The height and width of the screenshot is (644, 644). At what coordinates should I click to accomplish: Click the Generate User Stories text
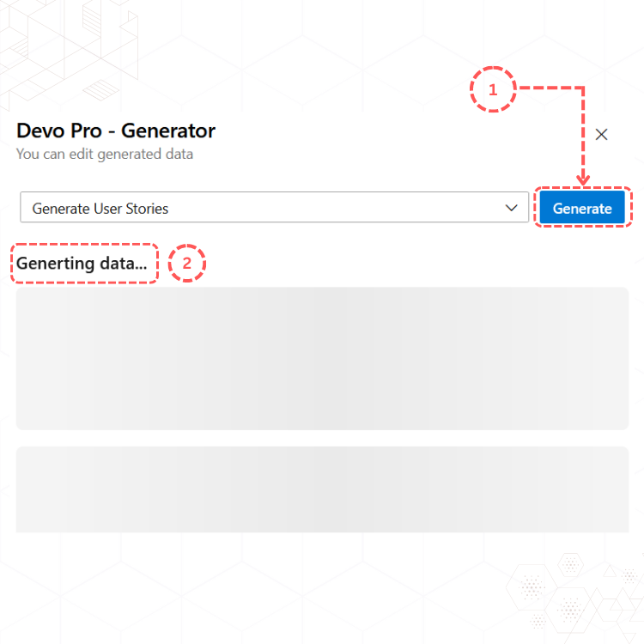point(100,209)
